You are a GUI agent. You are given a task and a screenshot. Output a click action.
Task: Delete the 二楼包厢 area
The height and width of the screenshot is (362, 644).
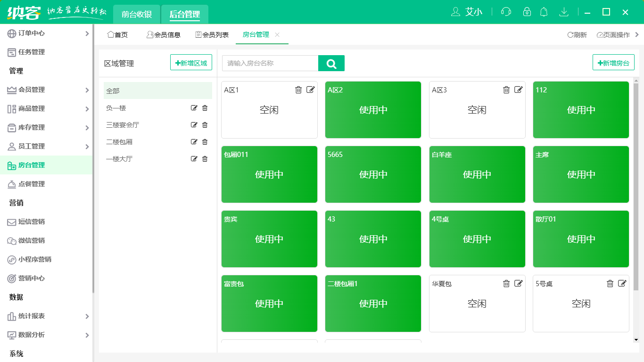click(x=205, y=142)
